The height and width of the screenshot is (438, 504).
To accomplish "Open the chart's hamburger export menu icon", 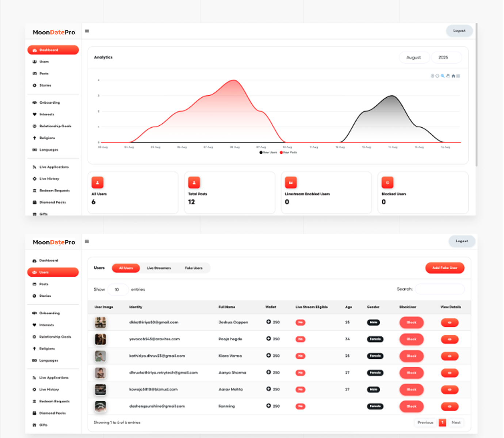I will pyautogui.click(x=458, y=76).
